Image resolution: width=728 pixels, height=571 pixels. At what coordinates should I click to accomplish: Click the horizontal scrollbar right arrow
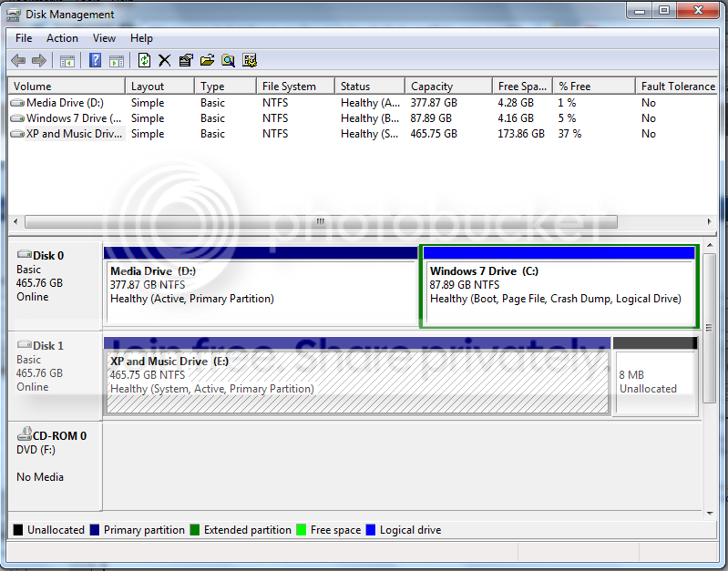pyautogui.click(x=709, y=222)
